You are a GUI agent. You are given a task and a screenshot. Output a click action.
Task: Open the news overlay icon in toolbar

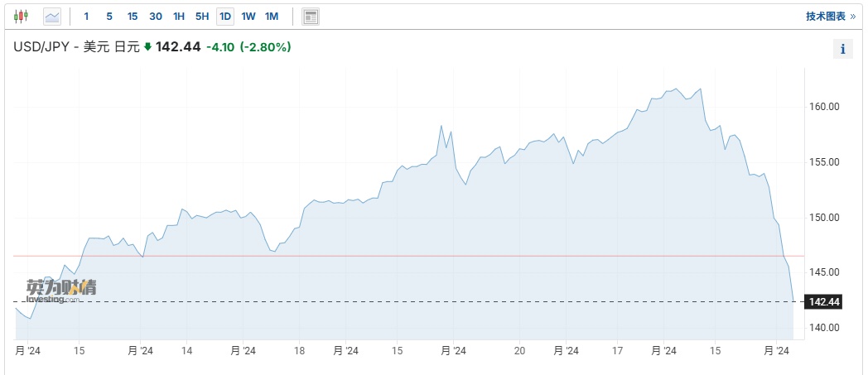[x=311, y=16]
